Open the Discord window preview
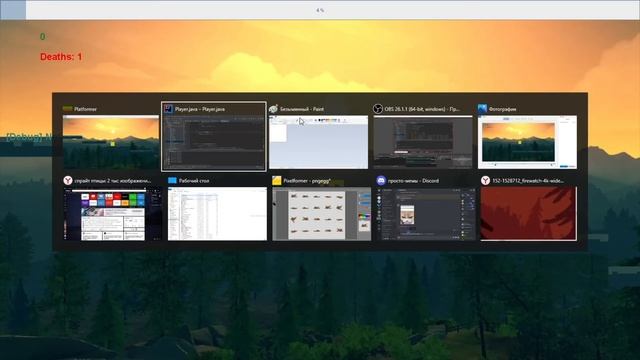The width and height of the screenshot is (640, 360). click(x=426, y=214)
